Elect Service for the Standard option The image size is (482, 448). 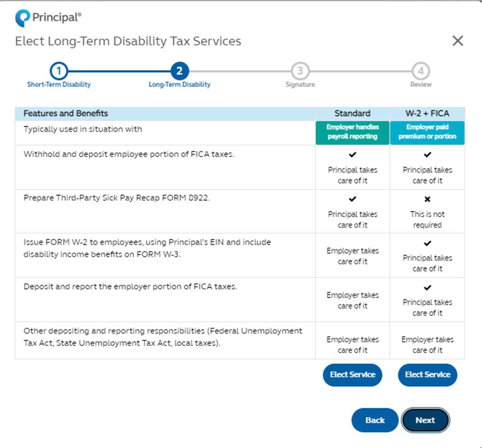click(x=352, y=374)
